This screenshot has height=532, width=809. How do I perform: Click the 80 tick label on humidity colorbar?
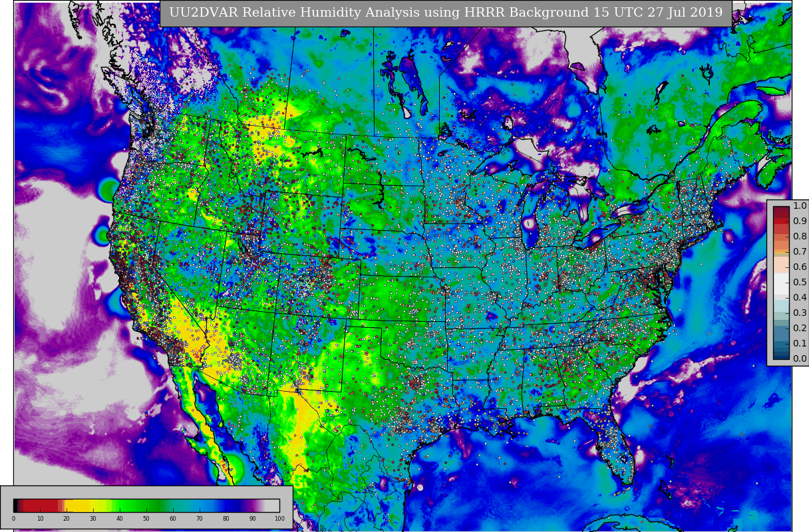(x=226, y=519)
